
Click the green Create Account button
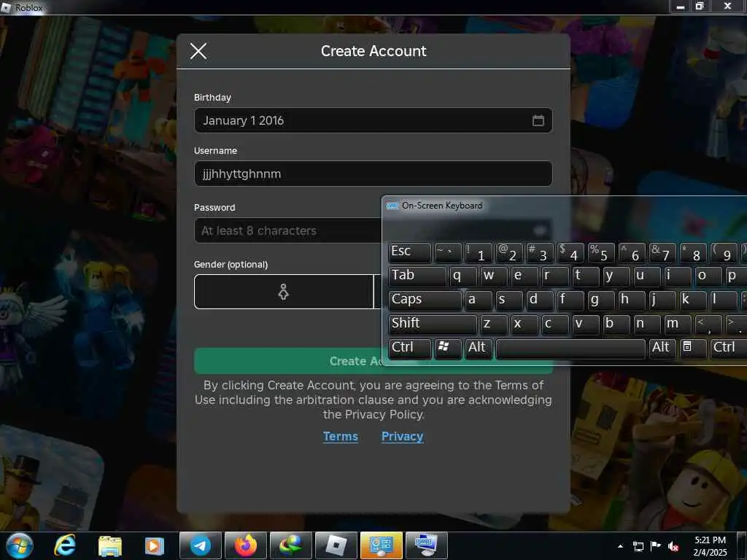click(287, 360)
